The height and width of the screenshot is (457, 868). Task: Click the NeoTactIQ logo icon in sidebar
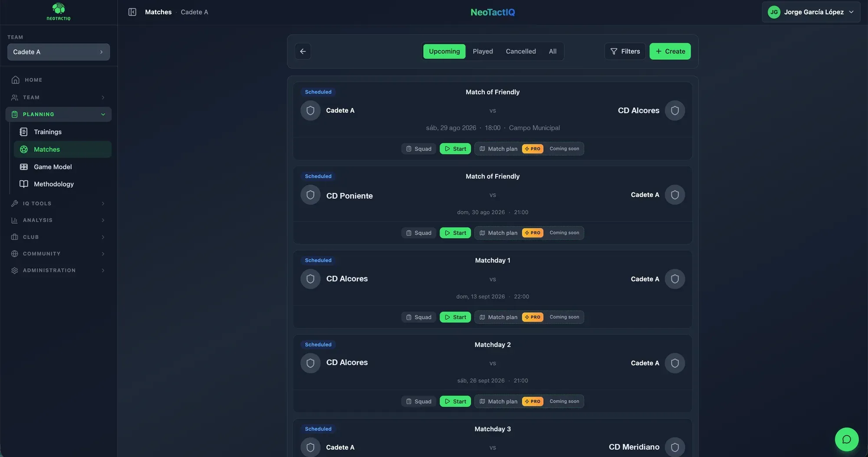(59, 12)
